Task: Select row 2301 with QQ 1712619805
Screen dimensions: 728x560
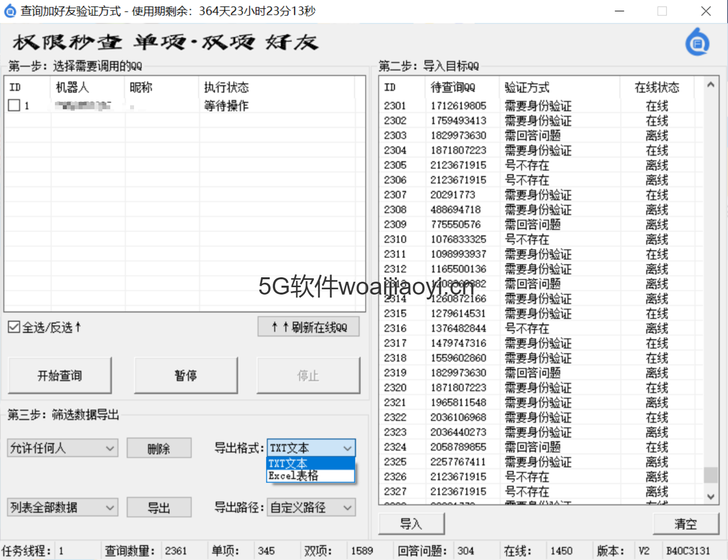Action: pos(541,106)
